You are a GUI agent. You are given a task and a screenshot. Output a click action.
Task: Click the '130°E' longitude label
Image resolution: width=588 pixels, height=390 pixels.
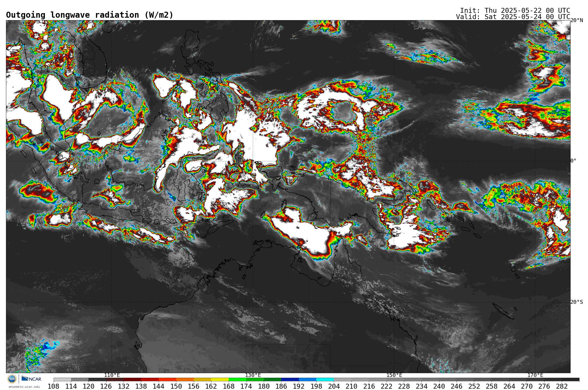click(x=253, y=375)
